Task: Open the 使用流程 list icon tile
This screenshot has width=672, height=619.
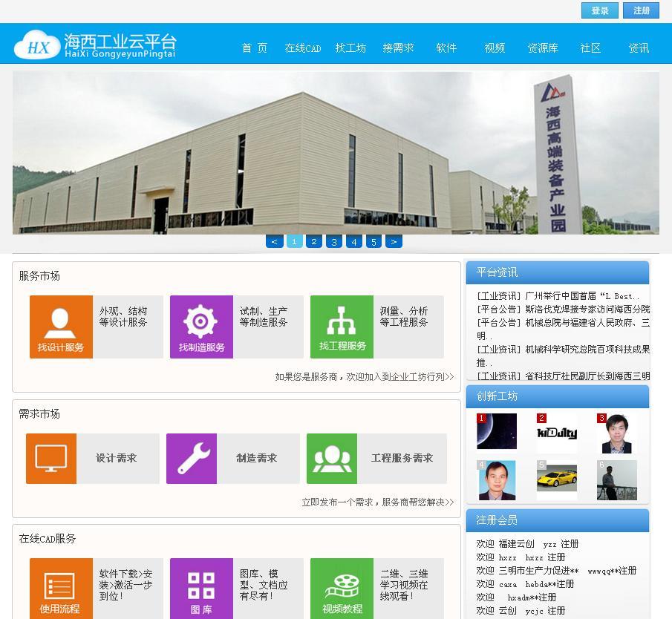Action: tap(61, 588)
